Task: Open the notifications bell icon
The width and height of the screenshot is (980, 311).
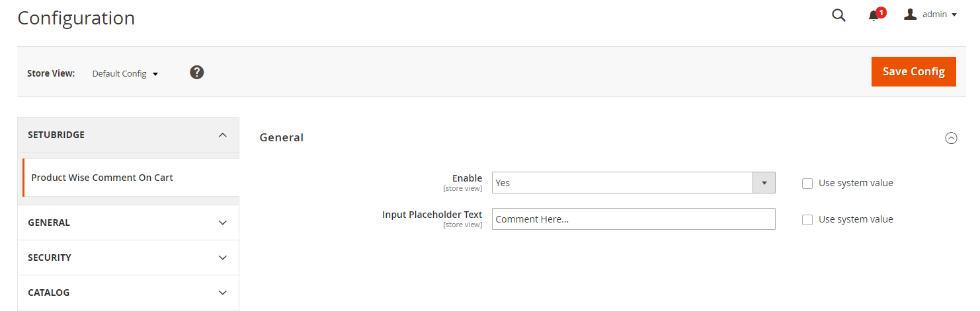Action: point(874,16)
